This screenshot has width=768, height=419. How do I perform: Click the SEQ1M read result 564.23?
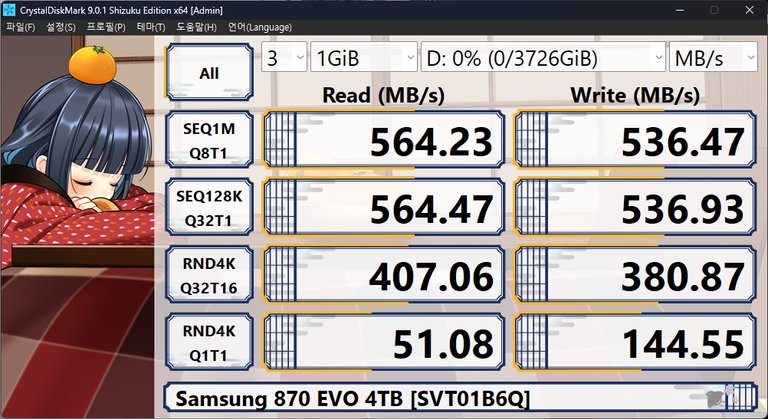coord(384,140)
